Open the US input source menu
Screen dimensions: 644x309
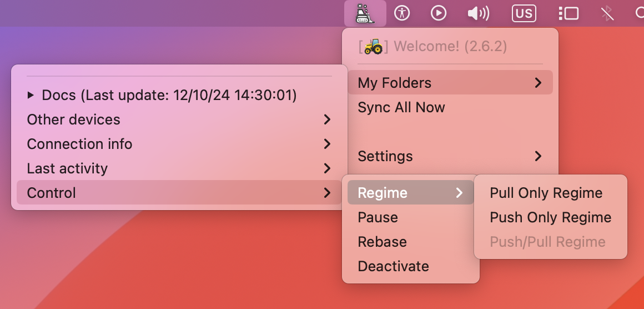(524, 13)
